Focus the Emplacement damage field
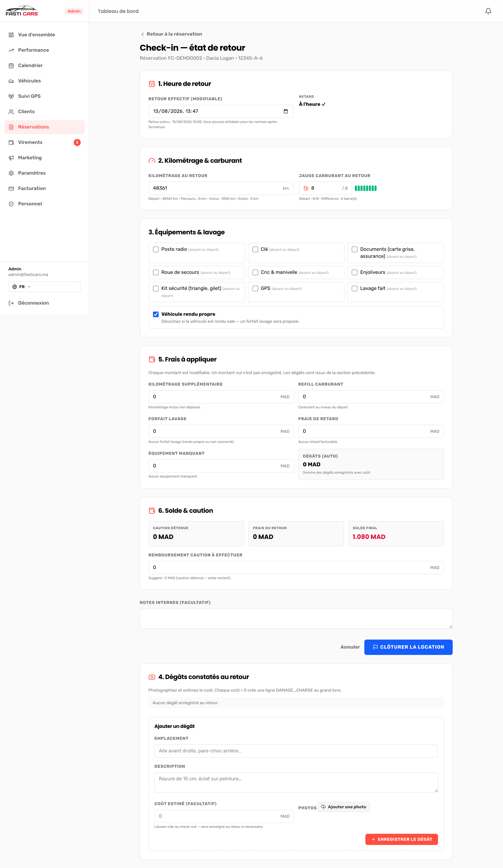The image size is (503, 868). 296,751
